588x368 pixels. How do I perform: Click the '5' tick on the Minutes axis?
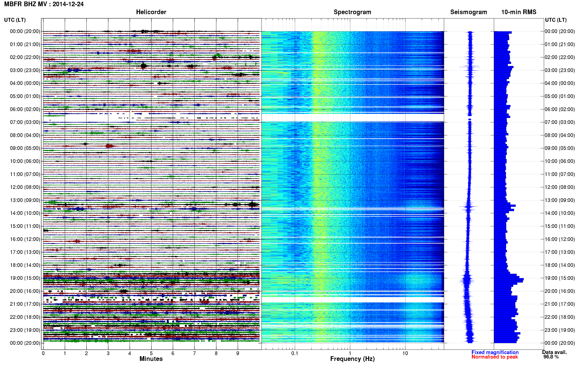coord(151,353)
